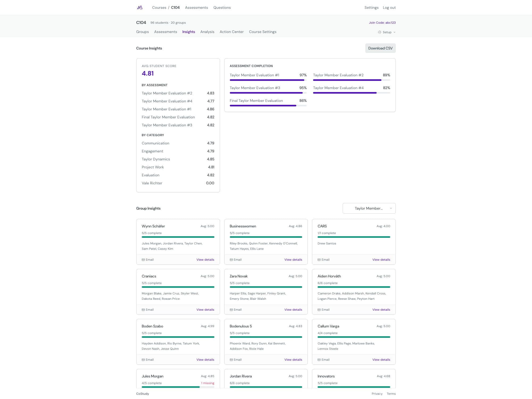Open Questions from the top navigation
The image size is (532, 399).
coord(222,7)
